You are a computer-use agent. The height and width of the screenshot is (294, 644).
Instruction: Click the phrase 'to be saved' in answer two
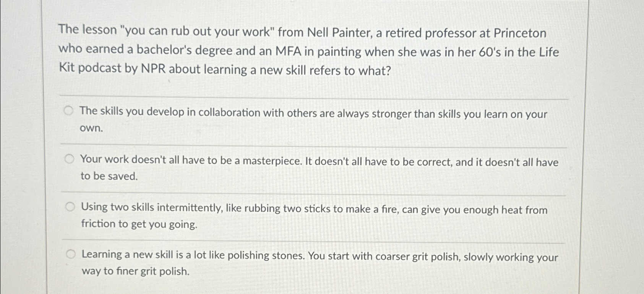tap(108, 176)
